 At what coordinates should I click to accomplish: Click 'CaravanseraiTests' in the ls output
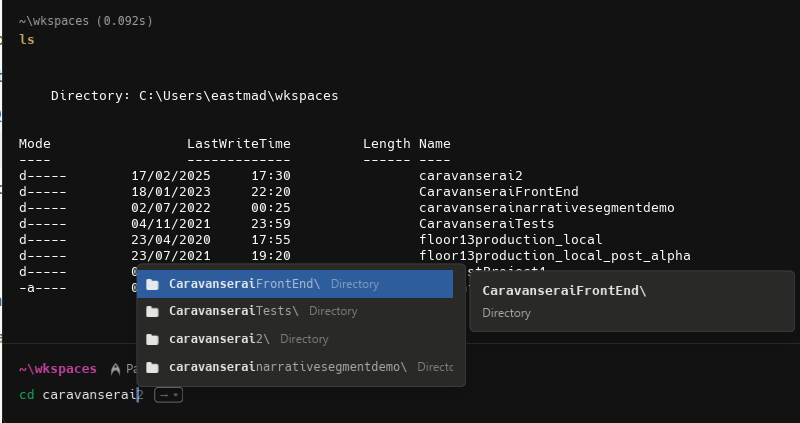(486, 224)
